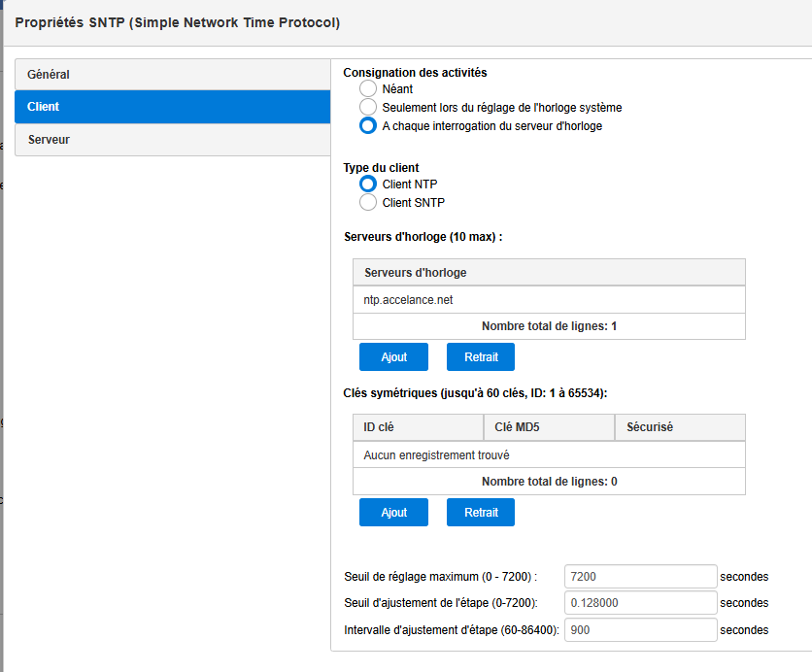This screenshot has width=812, height=672.
Task: Select logging at each time server query
Action: coord(368,126)
